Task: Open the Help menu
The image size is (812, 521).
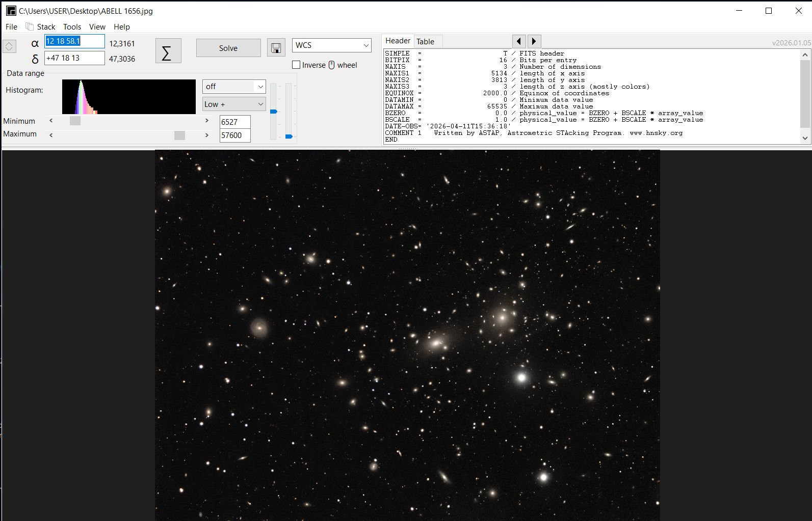Action: coord(121,27)
